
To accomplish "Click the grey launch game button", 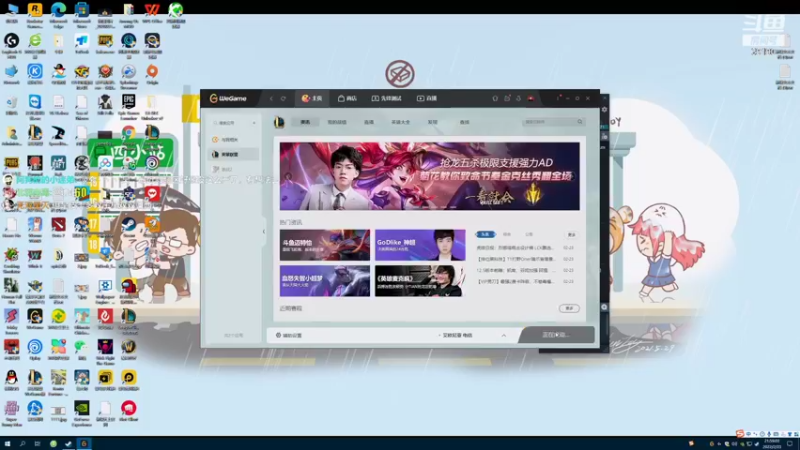I will (x=556, y=335).
